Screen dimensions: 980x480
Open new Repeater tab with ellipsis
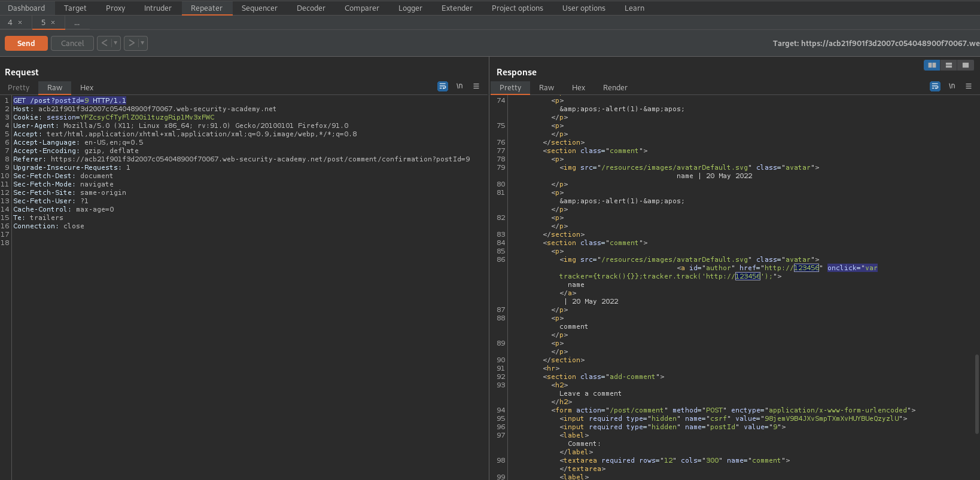tap(77, 23)
